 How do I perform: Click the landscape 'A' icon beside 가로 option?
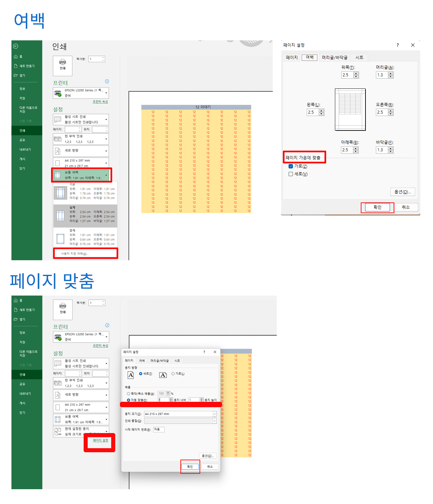163,374
